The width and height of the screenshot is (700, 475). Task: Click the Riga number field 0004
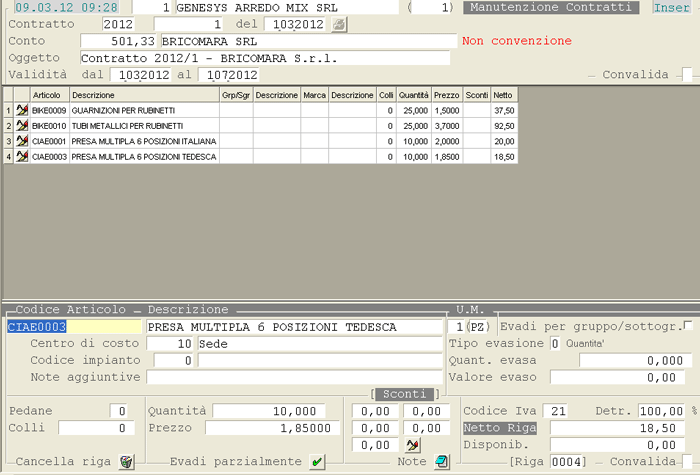[567, 462]
